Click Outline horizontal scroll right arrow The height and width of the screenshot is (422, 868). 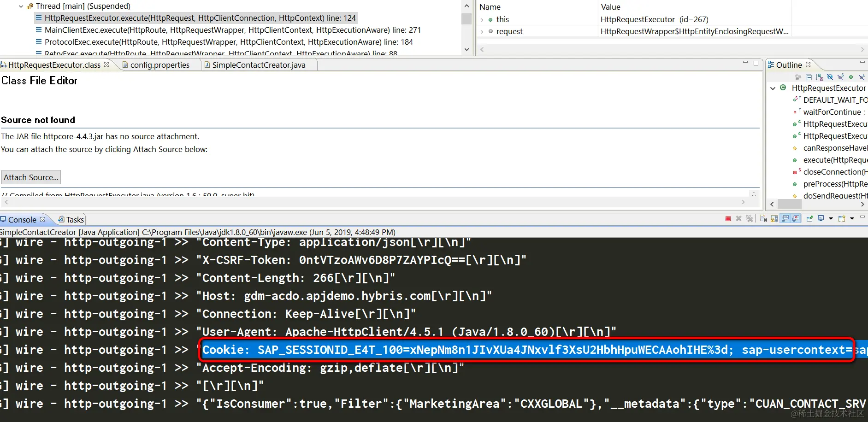[x=862, y=204]
